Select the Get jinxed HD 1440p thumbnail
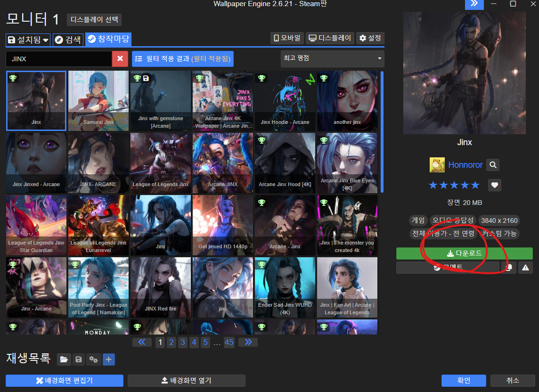539x392 pixels. [223, 225]
